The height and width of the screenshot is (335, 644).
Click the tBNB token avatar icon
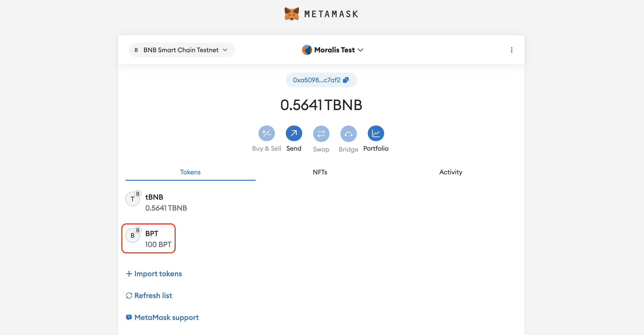point(132,199)
